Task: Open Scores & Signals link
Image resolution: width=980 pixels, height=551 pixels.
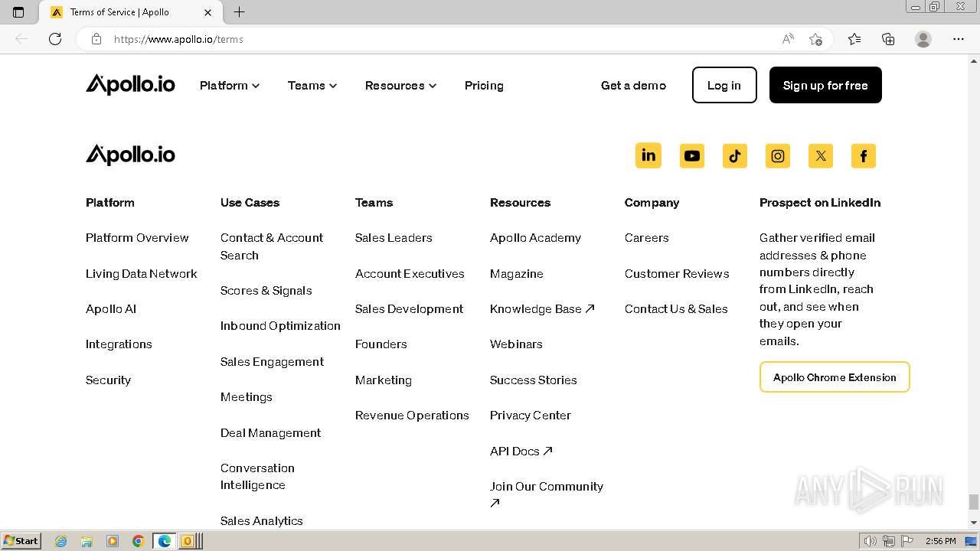Action: pos(266,291)
